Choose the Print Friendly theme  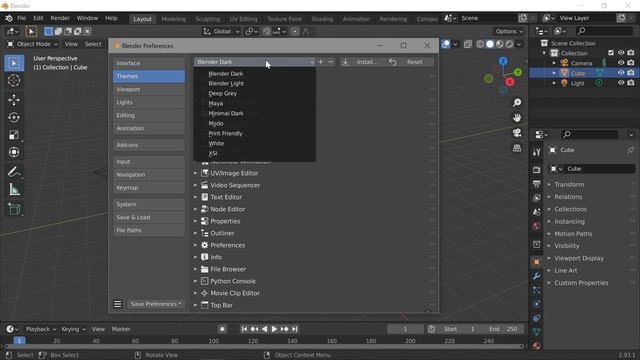pyautogui.click(x=225, y=133)
